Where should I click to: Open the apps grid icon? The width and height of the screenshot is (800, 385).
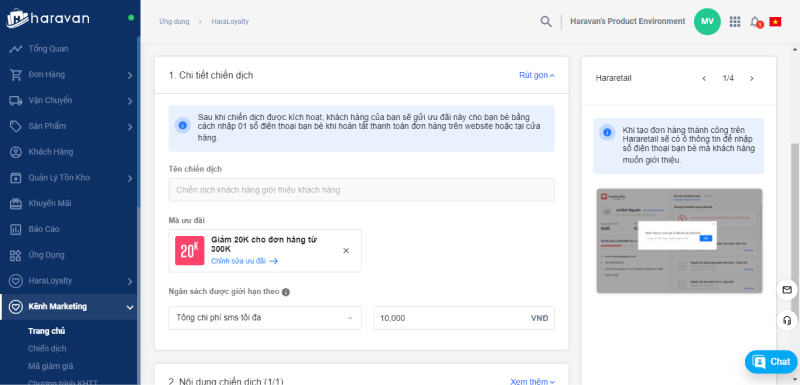click(735, 21)
